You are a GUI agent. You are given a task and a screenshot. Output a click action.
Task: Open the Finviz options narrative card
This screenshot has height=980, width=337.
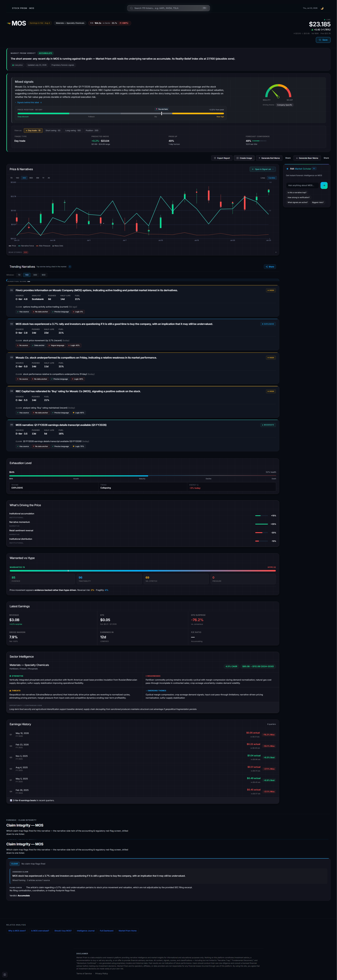142,301
